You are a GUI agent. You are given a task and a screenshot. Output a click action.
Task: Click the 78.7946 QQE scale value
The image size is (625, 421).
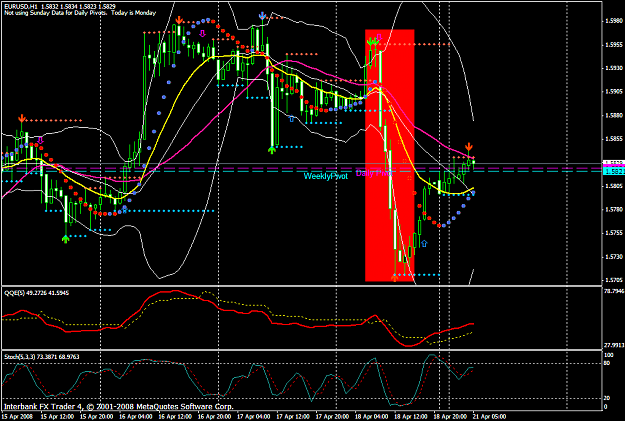click(x=614, y=291)
